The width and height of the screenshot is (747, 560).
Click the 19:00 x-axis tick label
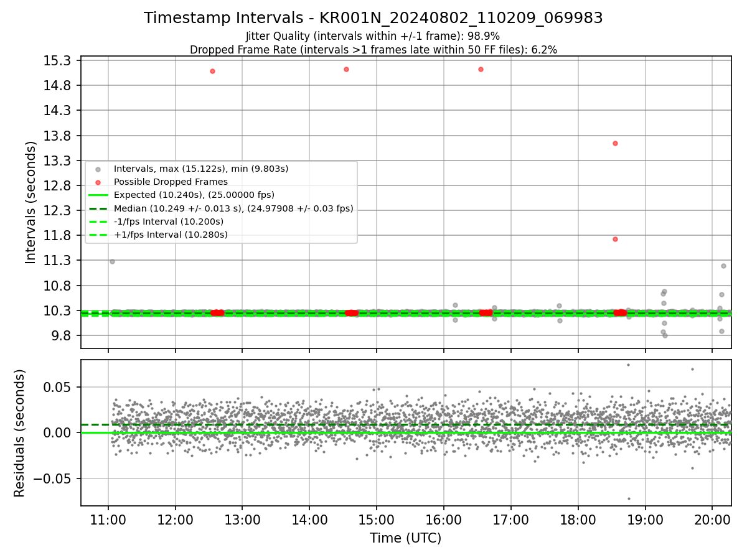tap(645, 519)
